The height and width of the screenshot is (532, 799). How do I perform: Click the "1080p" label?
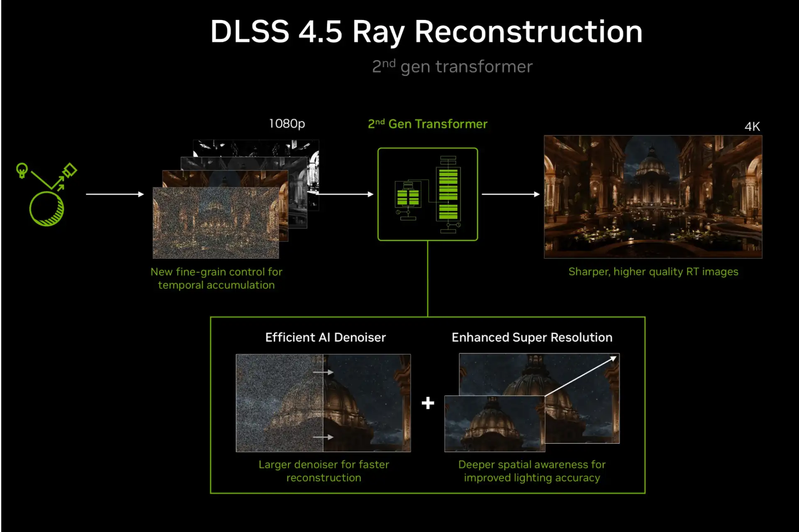coord(287,124)
